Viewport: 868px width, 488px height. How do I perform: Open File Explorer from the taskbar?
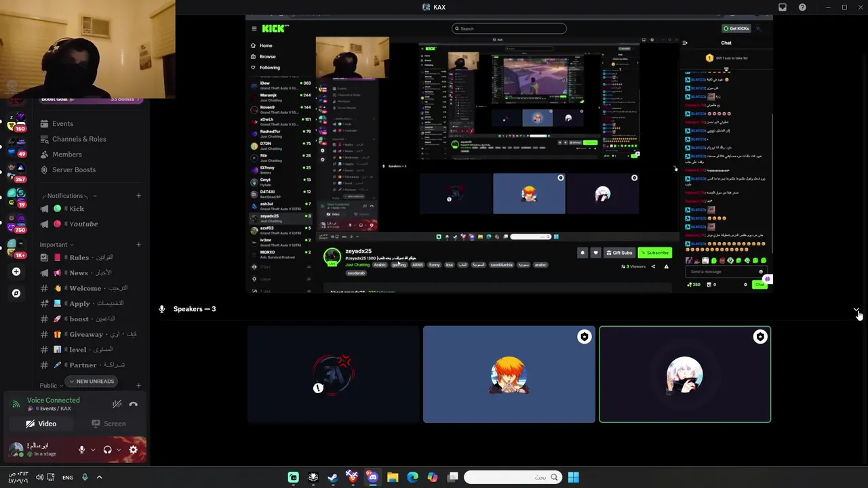tap(393, 477)
